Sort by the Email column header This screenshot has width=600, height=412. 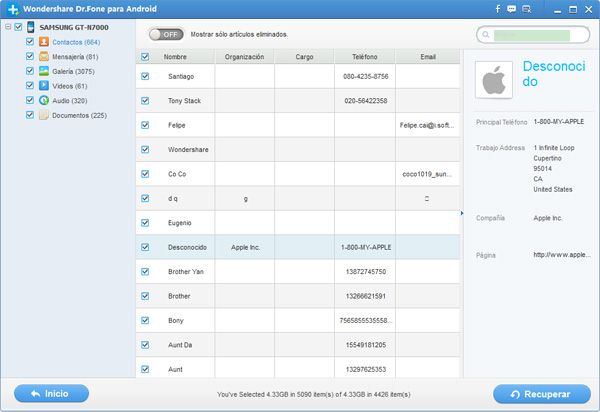coord(428,57)
